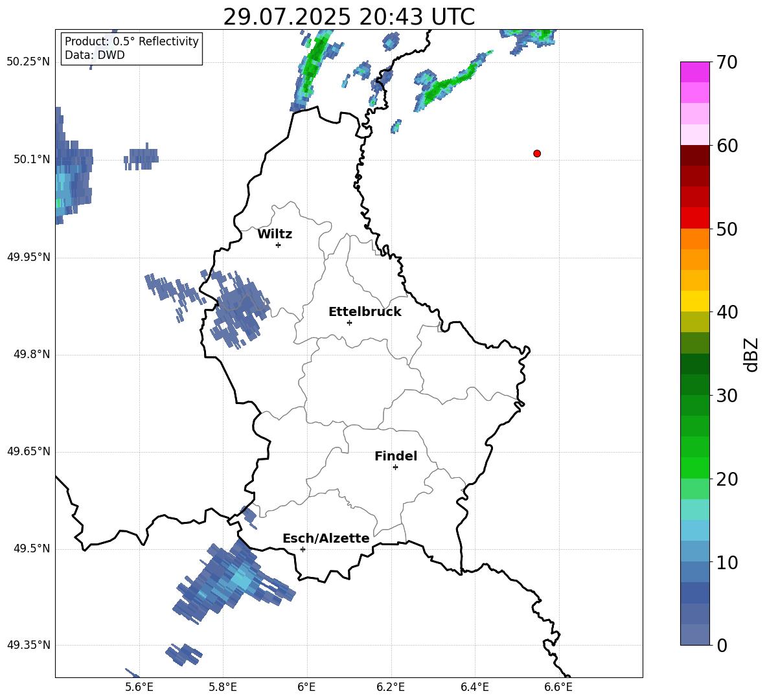Click the 0 label on the colorbar
Screen dimensions: 767x700
click(722, 646)
